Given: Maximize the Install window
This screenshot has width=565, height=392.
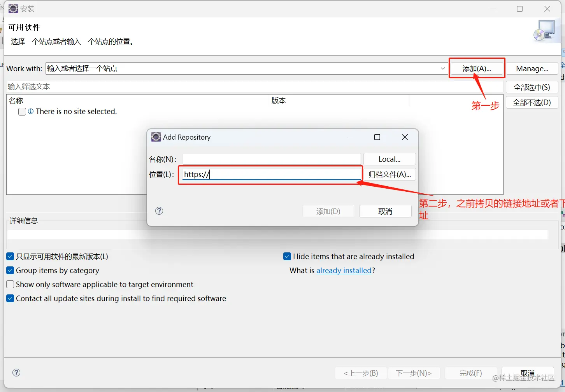Looking at the screenshot, I should click(x=519, y=9).
